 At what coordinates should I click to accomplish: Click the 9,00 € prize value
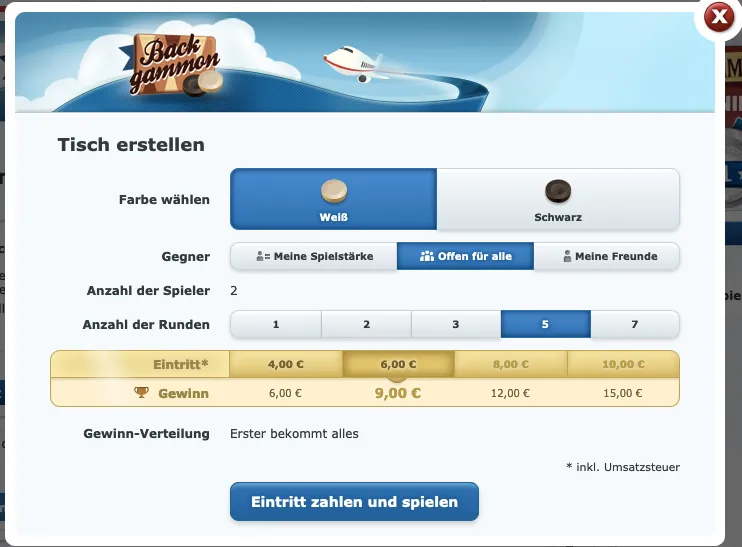tap(398, 393)
